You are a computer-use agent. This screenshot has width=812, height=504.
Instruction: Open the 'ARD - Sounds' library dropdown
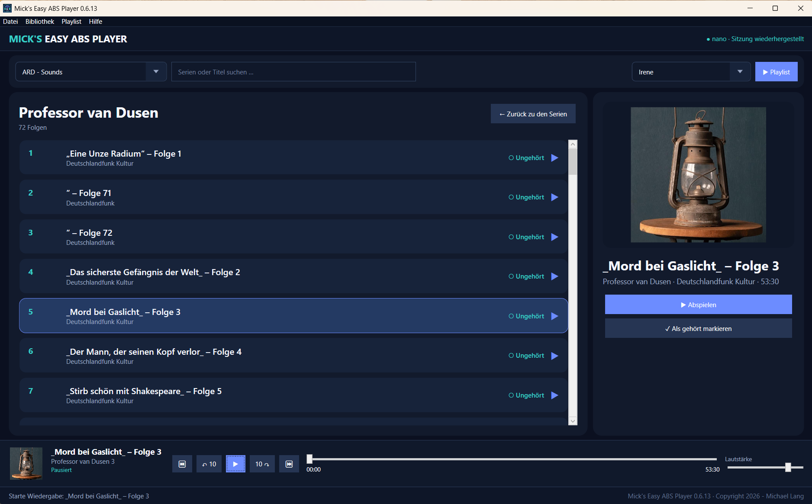91,72
